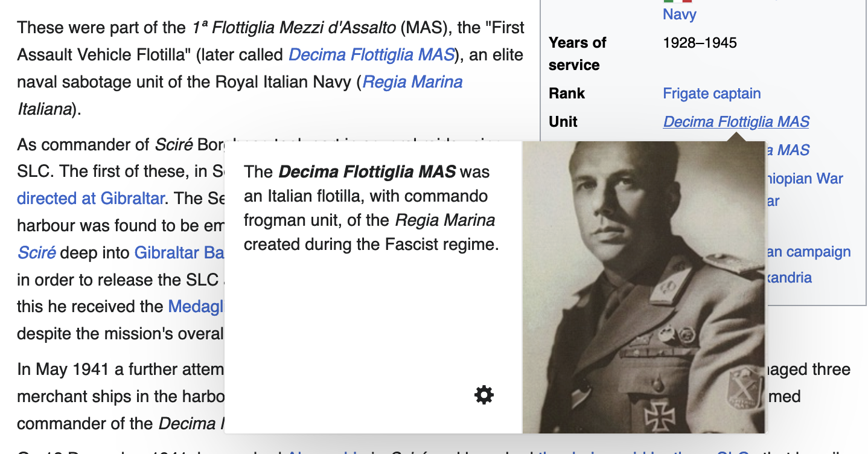Click the Navy link in the infobox
This screenshot has height=454, width=868.
tap(680, 14)
